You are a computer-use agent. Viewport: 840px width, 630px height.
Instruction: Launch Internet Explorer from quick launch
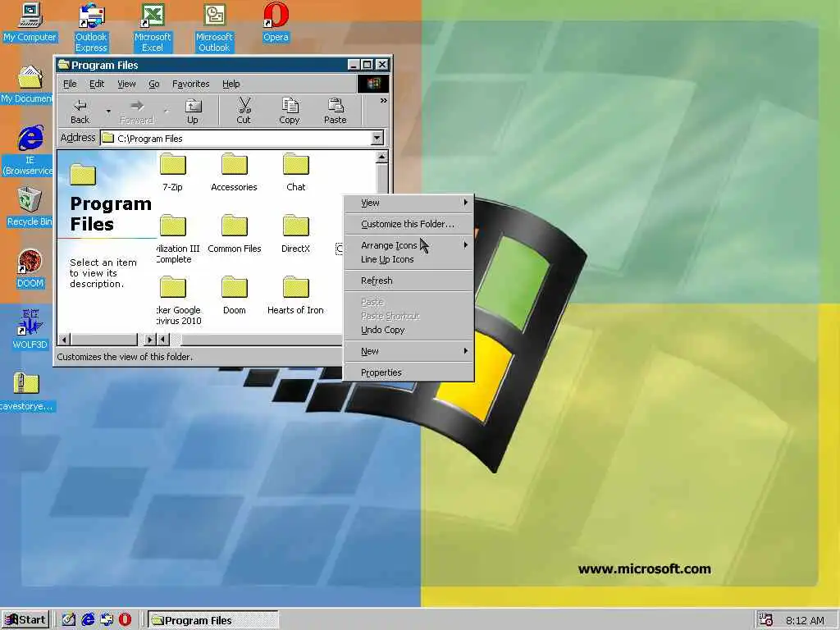[88, 620]
